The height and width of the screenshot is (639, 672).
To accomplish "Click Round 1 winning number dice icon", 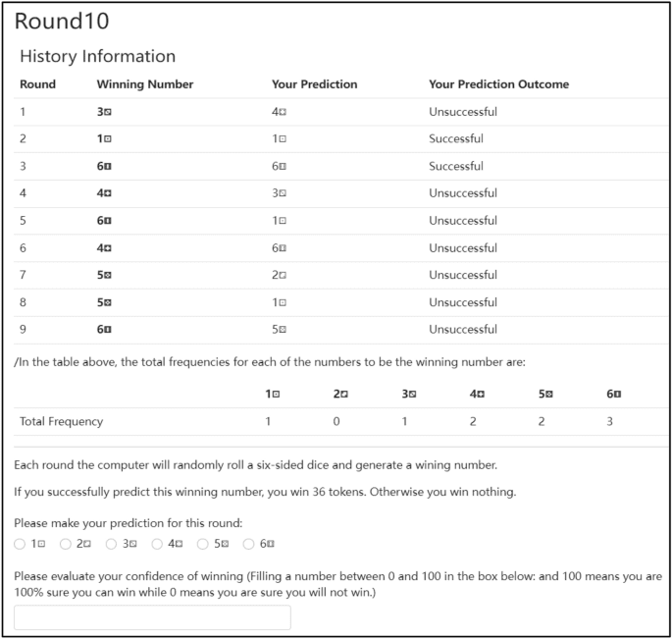I will [108, 112].
